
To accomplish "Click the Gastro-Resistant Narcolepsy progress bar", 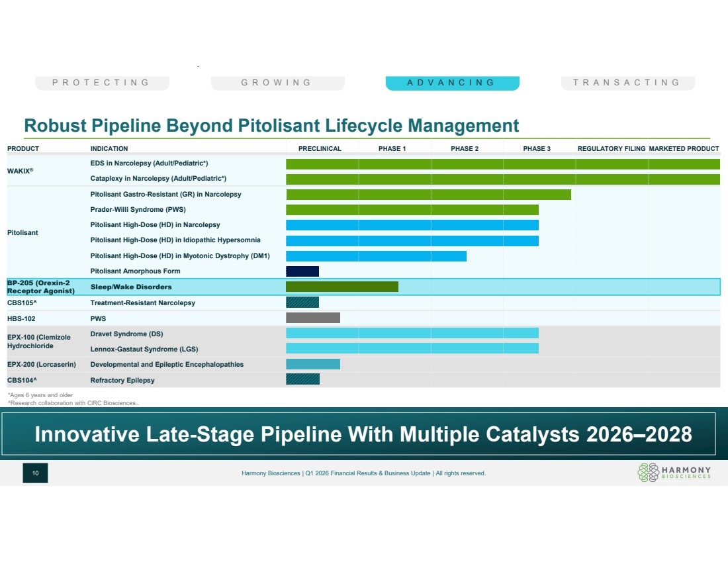I will point(429,195).
